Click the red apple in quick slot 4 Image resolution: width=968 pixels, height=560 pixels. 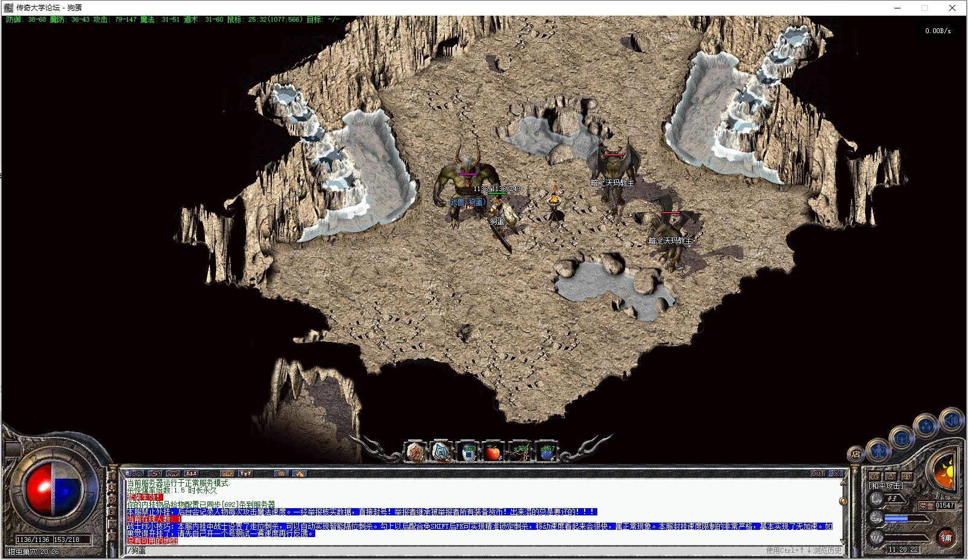(x=493, y=452)
